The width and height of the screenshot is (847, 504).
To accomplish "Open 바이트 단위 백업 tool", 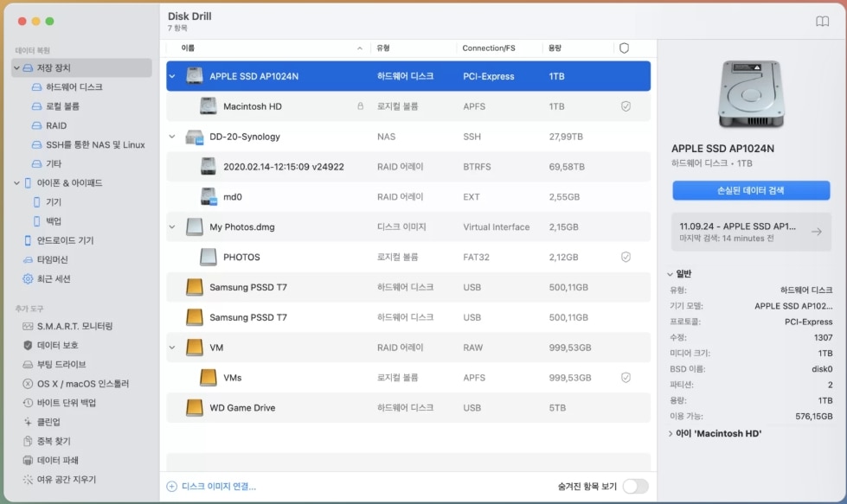I will [60, 403].
